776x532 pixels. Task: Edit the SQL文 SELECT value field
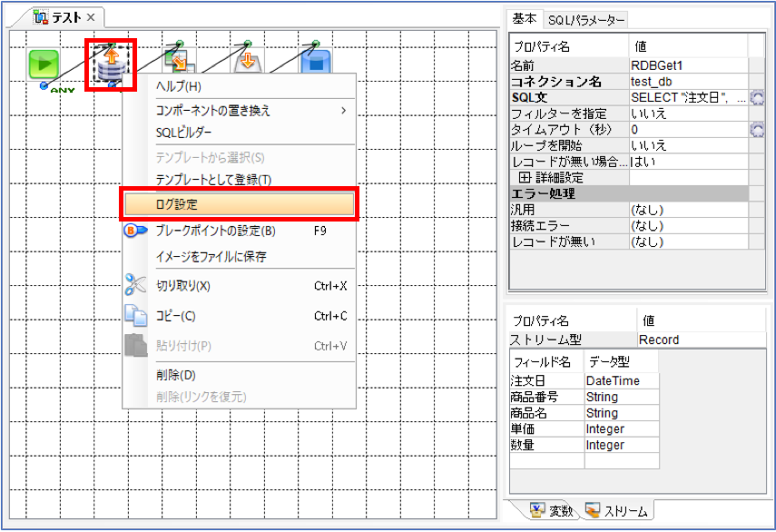tap(689, 97)
